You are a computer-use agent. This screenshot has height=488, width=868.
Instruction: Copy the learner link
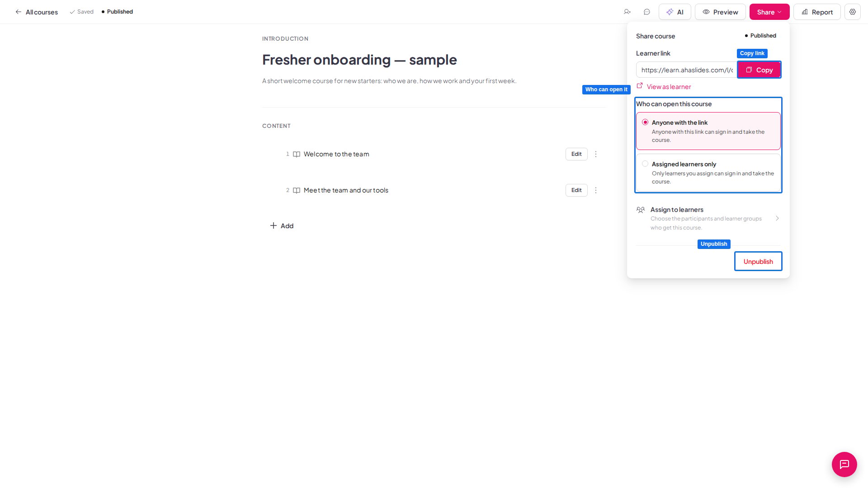[x=759, y=70]
